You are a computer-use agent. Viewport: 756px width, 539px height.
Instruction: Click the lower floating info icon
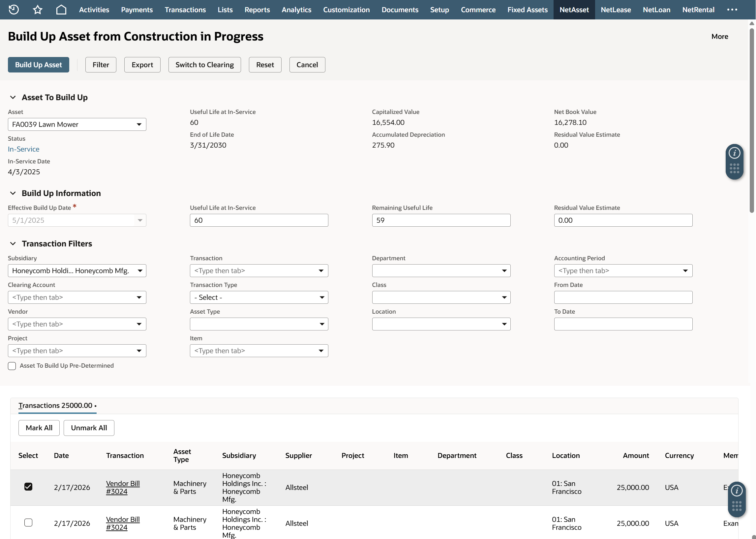[737, 490]
